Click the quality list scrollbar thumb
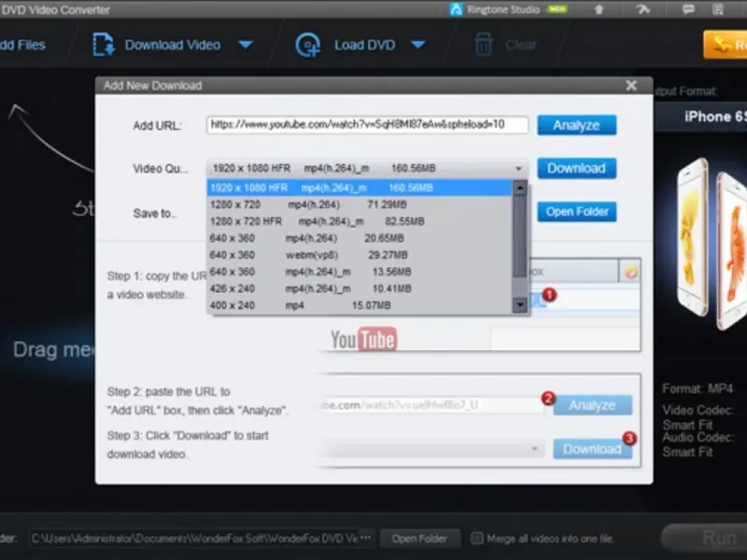747x560 pixels. [520, 236]
